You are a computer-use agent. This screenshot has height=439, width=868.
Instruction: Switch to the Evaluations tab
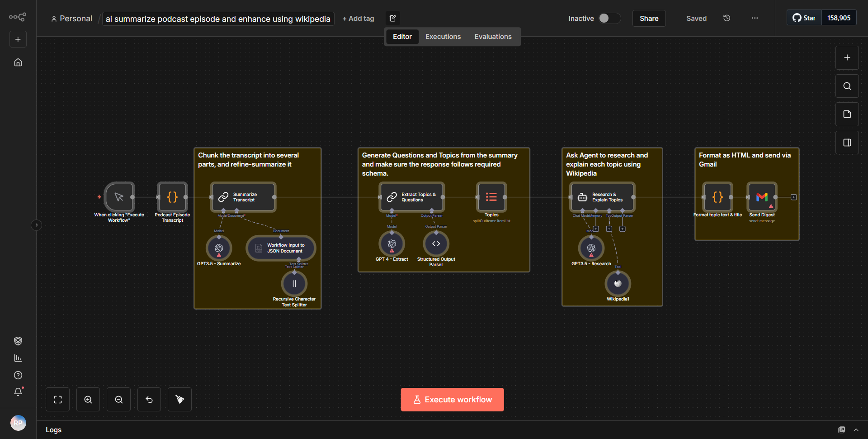click(x=493, y=37)
